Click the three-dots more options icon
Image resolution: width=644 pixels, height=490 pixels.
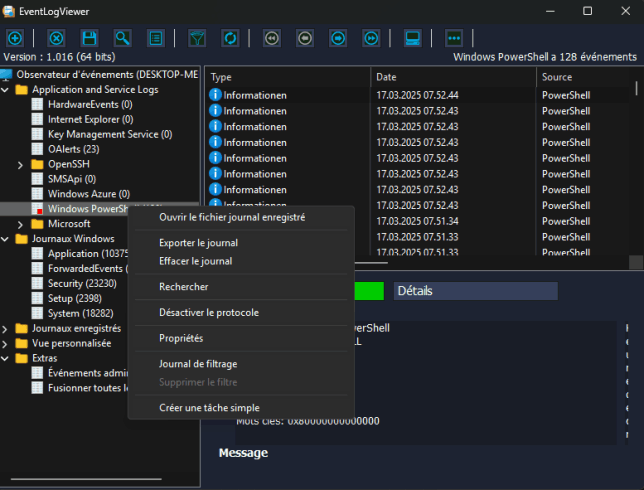tap(454, 38)
